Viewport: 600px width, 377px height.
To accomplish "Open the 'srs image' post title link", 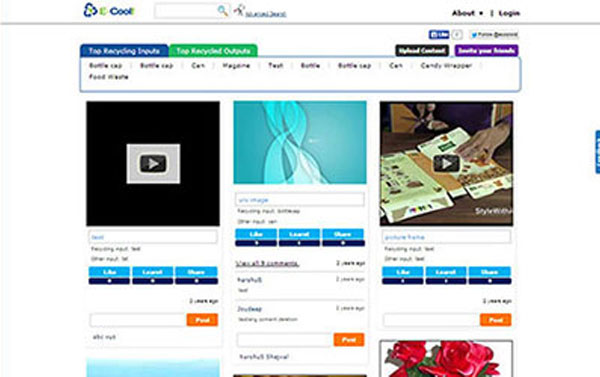I will point(253,200).
